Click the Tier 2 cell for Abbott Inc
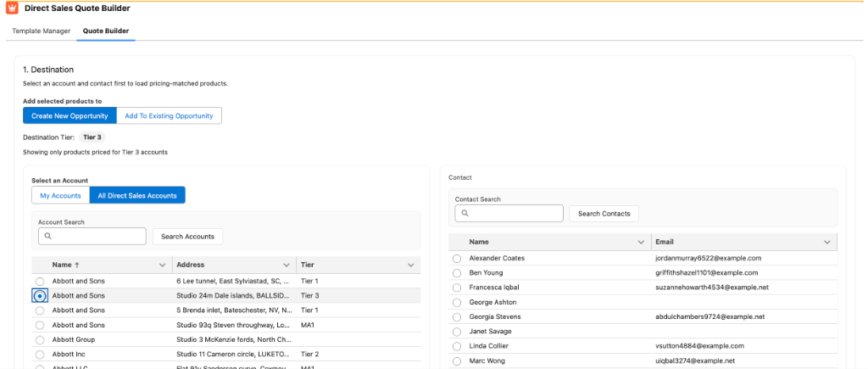Screen dimensions: 868x369 [309, 354]
